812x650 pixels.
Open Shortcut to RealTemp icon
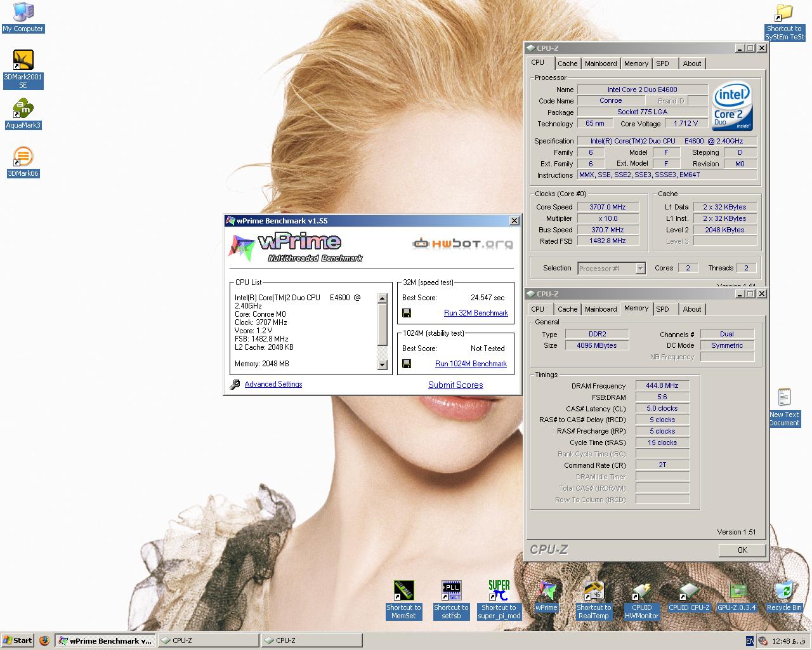594,600
